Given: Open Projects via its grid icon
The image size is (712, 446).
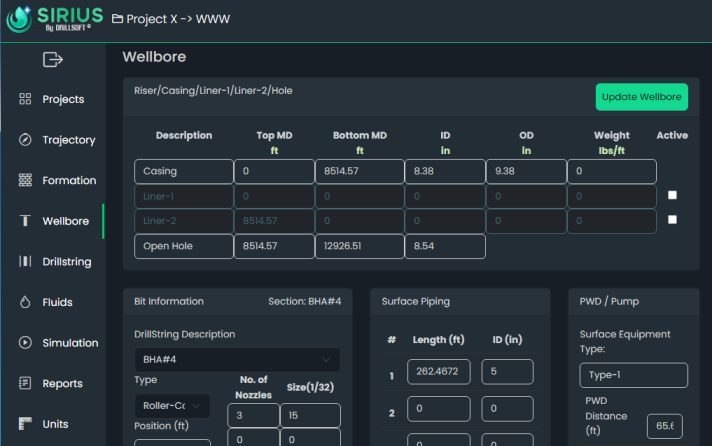Looking at the screenshot, I should pos(26,99).
